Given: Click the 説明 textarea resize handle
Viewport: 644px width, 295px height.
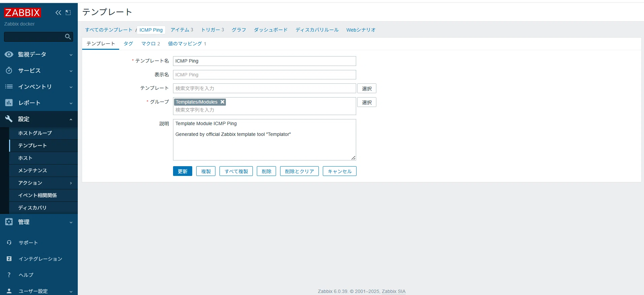Looking at the screenshot, I should tap(353, 158).
